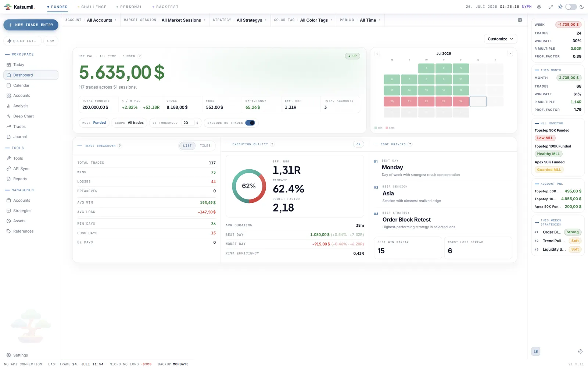Open API Sync tool
Screen dimensions: 588x368
[31, 169]
